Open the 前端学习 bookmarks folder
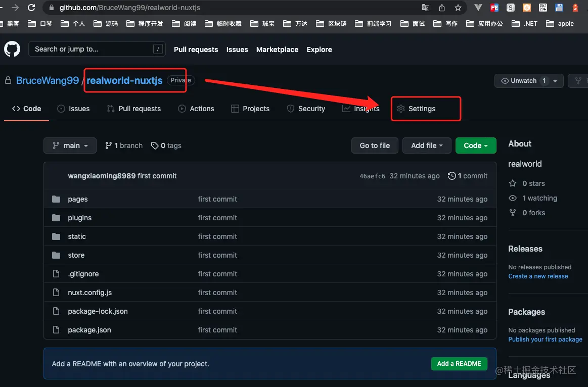This screenshot has width=588, height=387. 374,24
